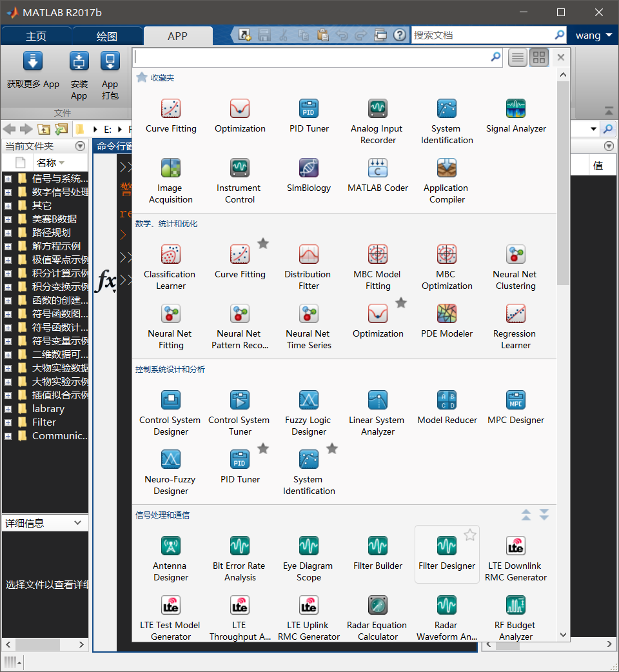
Task: Go back to previous folder
Action: tap(10, 128)
